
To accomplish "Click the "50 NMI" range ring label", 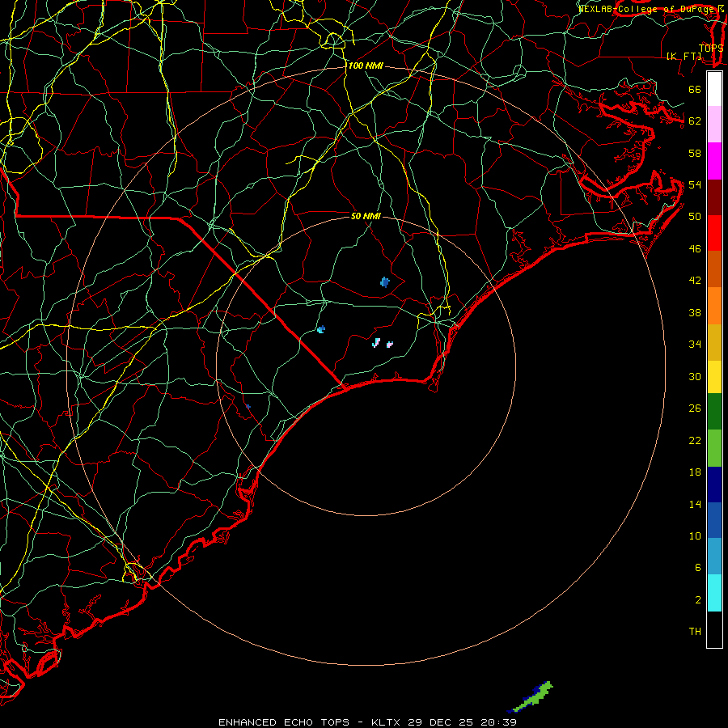I will point(366,216).
